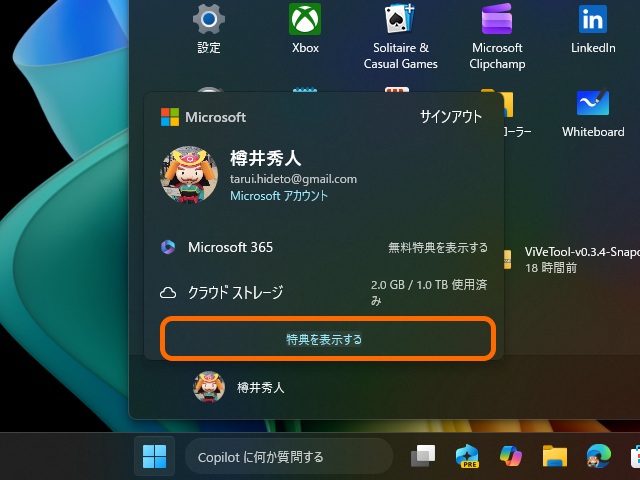The width and height of the screenshot is (640, 480).
Task: Open File Explorer from taskbar
Action: (x=555, y=456)
